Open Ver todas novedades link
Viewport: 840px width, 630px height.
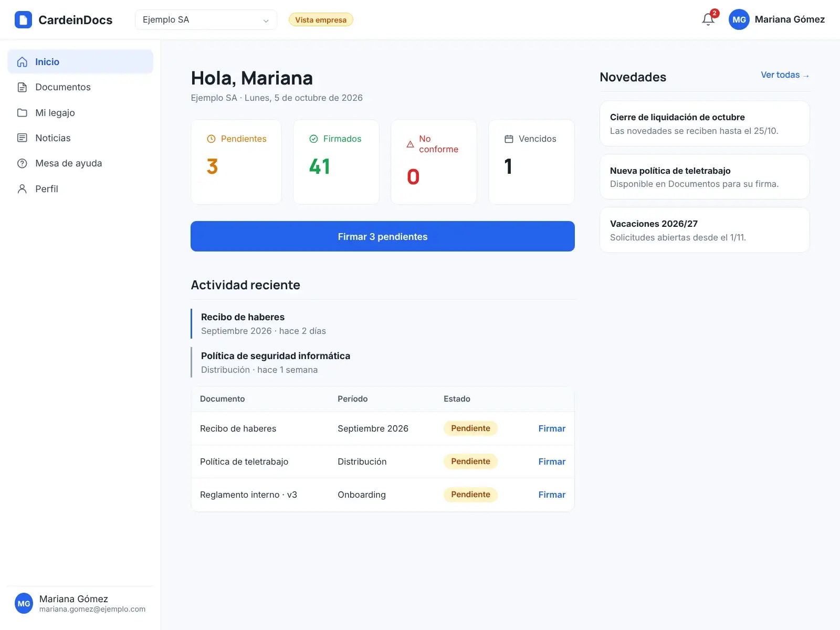pos(785,75)
